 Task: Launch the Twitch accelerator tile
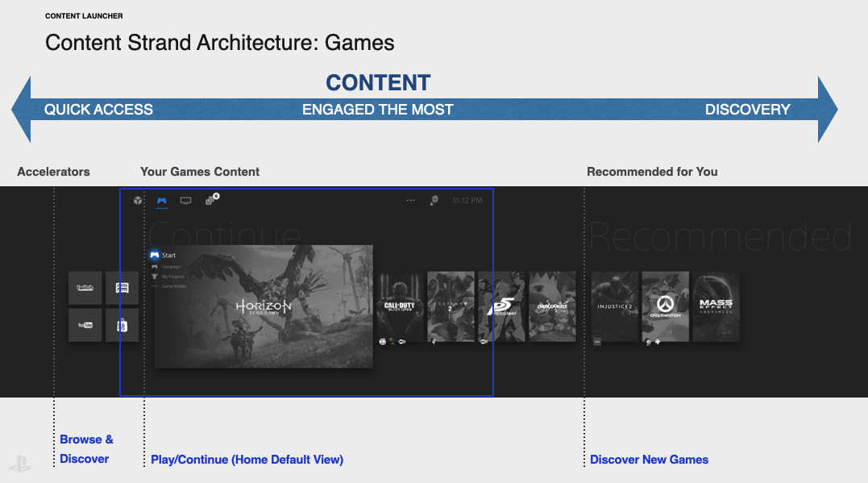[85, 288]
